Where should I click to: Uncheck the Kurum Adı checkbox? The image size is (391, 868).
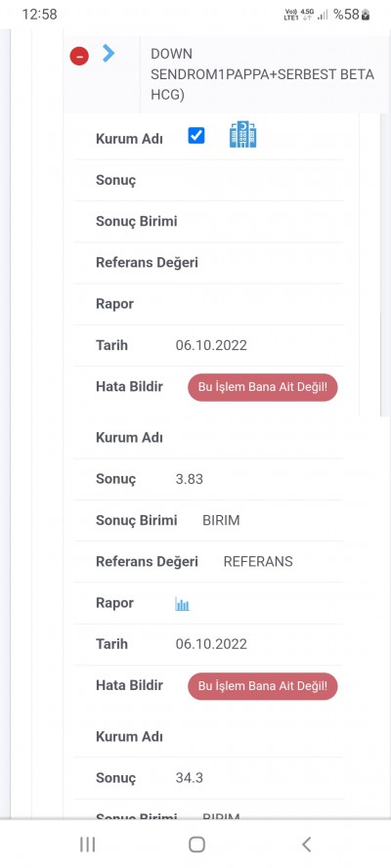[196, 136]
